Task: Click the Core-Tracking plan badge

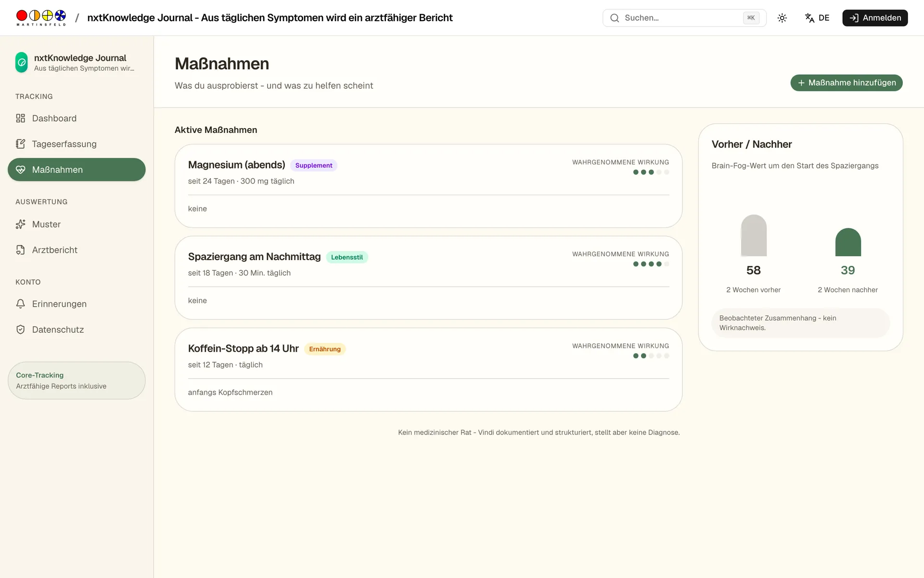Action: coord(77,381)
